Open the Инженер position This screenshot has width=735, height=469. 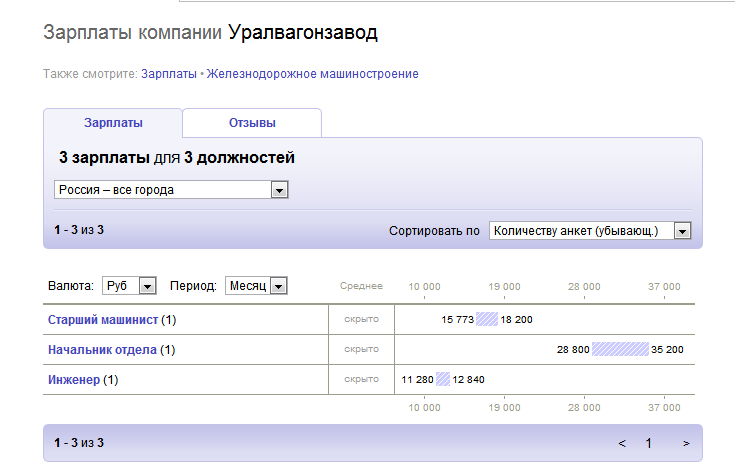tap(74, 380)
